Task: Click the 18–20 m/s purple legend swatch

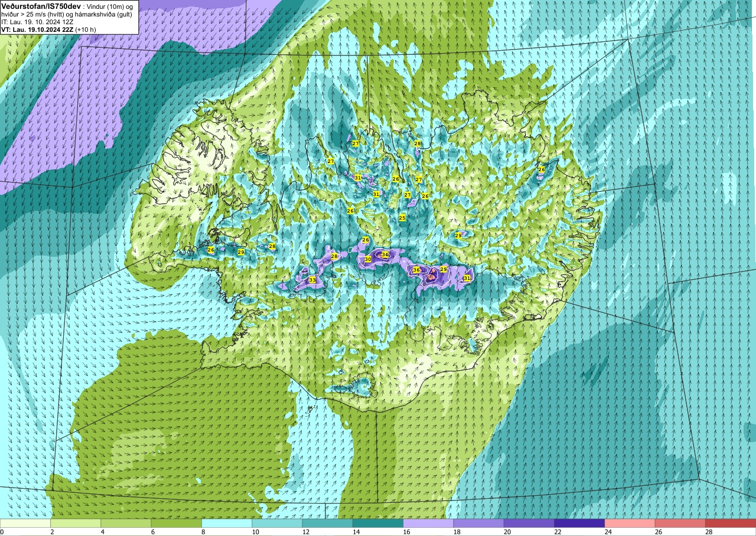Action: click(478, 523)
